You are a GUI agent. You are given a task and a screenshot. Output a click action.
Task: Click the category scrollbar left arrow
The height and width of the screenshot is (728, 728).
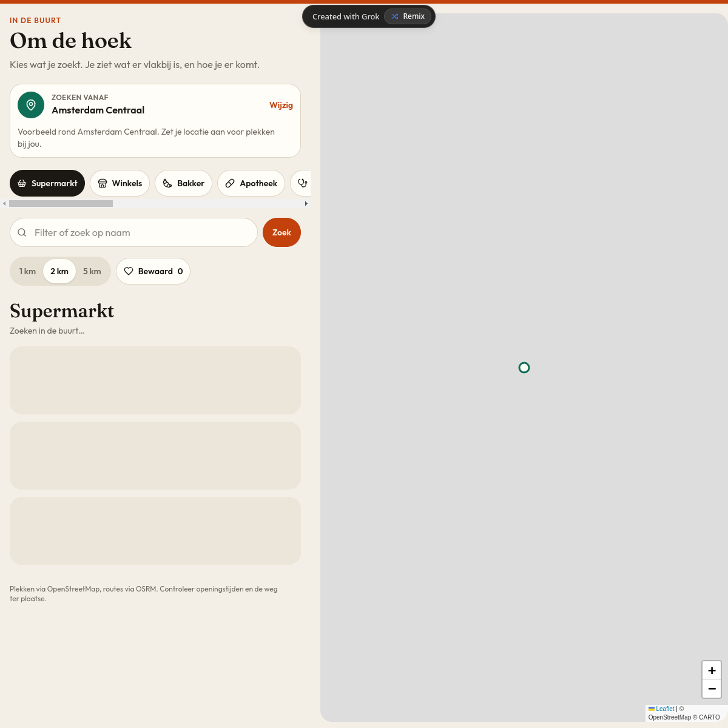4,204
